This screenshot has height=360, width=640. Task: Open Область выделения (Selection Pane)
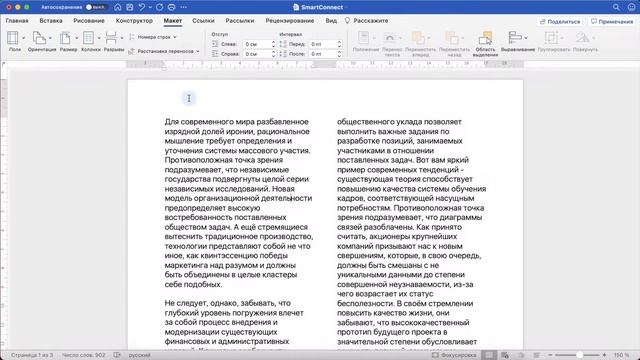485,44
